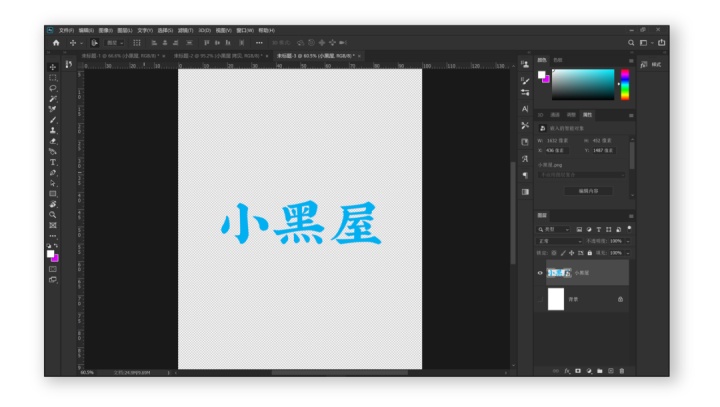Select the Rectangular Marquee tool
The image size is (720, 407).
tap(53, 78)
